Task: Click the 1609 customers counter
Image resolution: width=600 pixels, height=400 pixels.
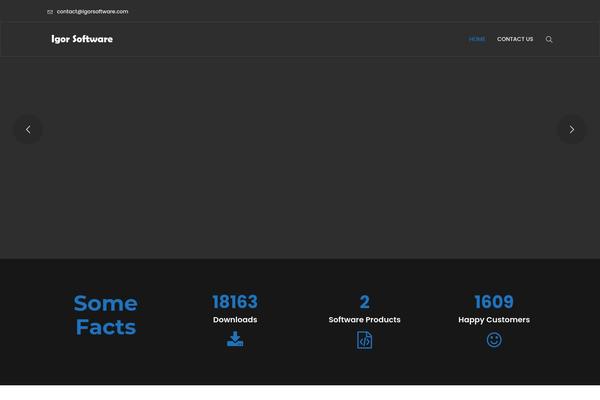Action: click(494, 302)
